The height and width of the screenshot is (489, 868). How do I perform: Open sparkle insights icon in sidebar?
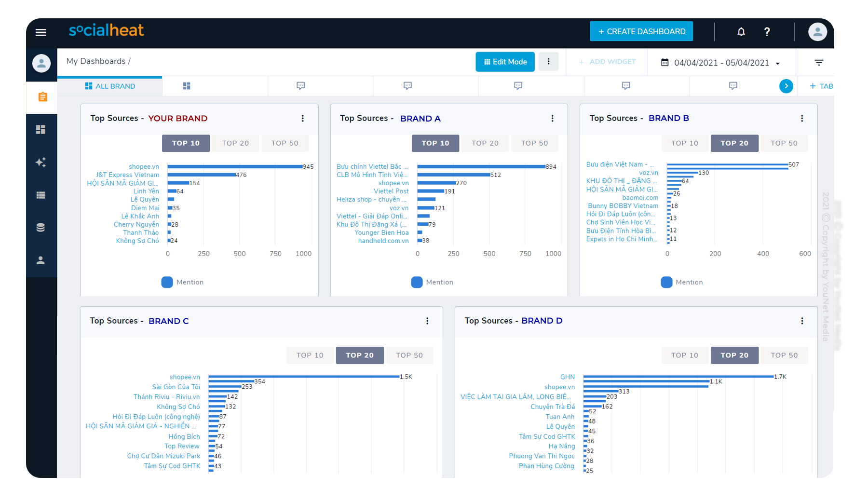pyautogui.click(x=41, y=163)
